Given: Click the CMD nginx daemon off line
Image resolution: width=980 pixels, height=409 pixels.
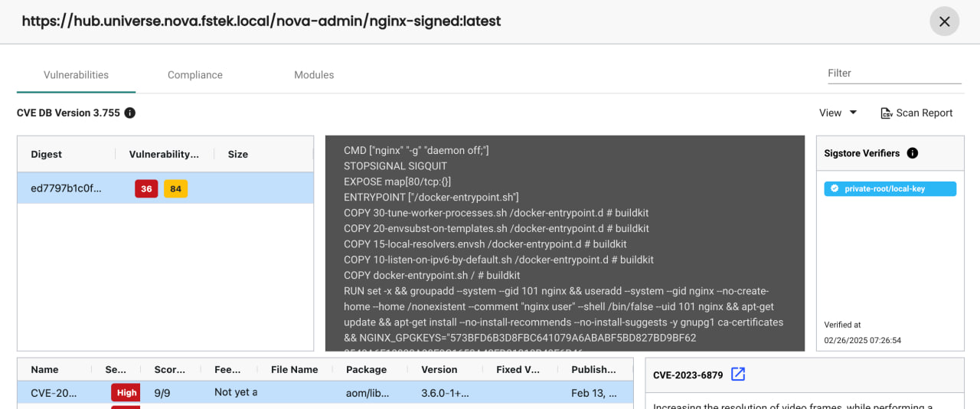Looking at the screenshot, I should pyautogui.click(x=416, y=151).
